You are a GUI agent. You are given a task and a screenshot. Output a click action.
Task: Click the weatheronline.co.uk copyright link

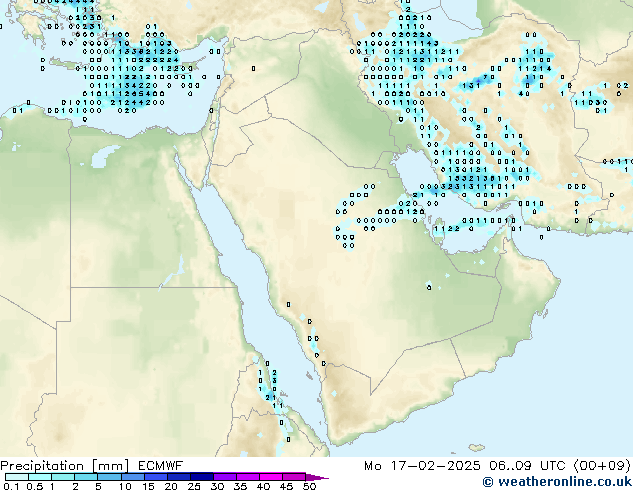click(557, 482)
